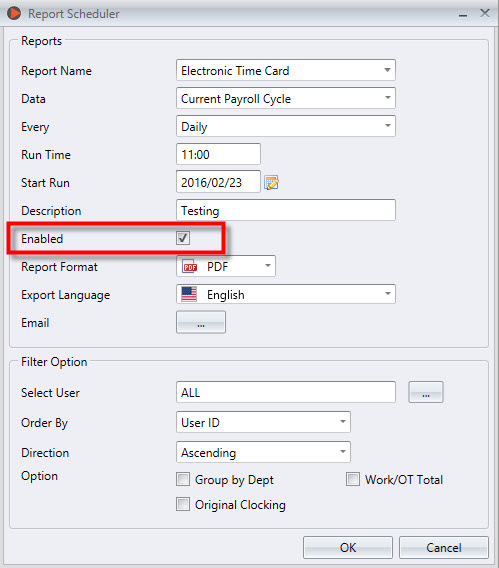
Task: Click the Description text field containing Testing
Action: pos(286,210)
